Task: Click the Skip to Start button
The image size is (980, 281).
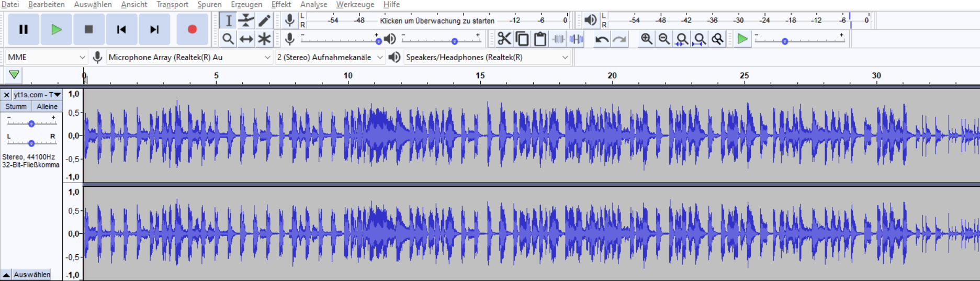Action: 121,29
